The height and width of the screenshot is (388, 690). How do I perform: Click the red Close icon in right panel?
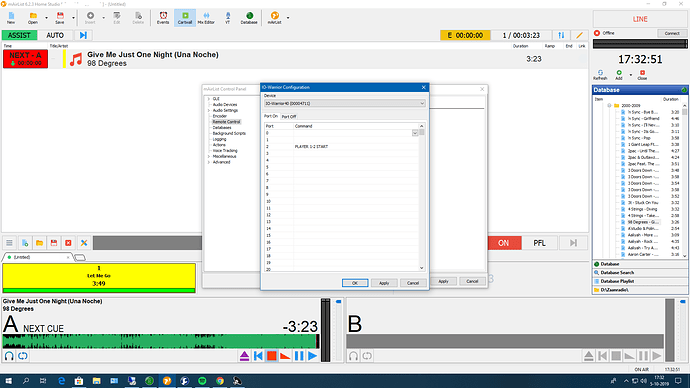[x=642, y=74]
